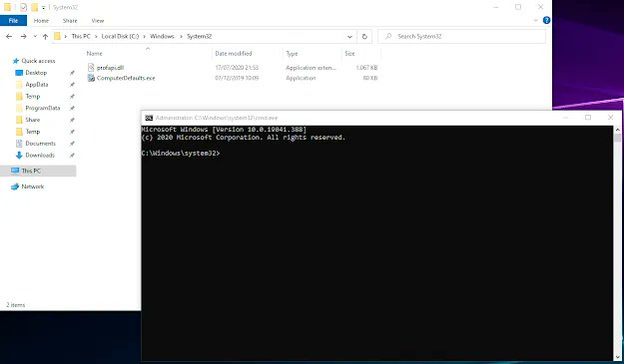Select Network in navigation pane

click(x=33, y=186)
